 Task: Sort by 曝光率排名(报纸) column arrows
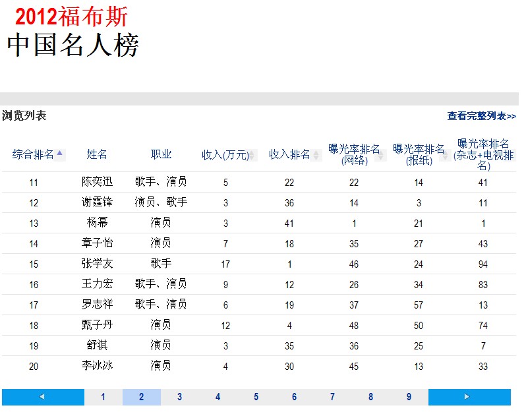coord(445,155)
